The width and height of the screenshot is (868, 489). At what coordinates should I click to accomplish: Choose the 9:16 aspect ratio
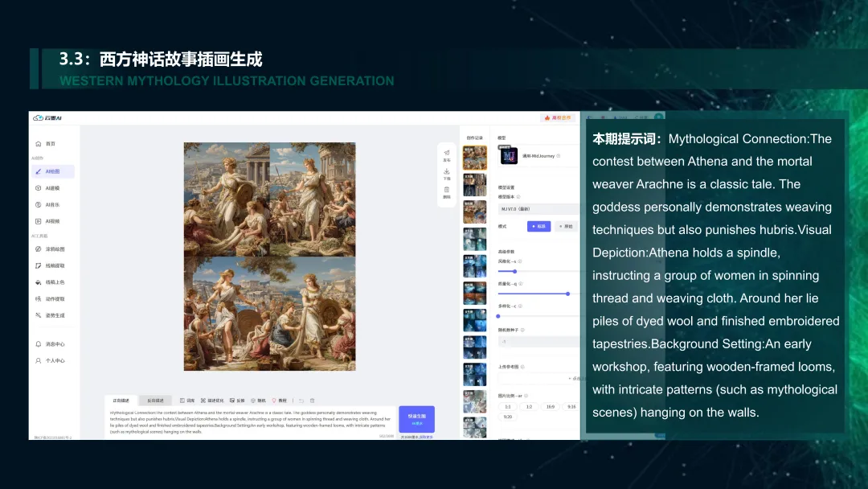coord(571,407)
